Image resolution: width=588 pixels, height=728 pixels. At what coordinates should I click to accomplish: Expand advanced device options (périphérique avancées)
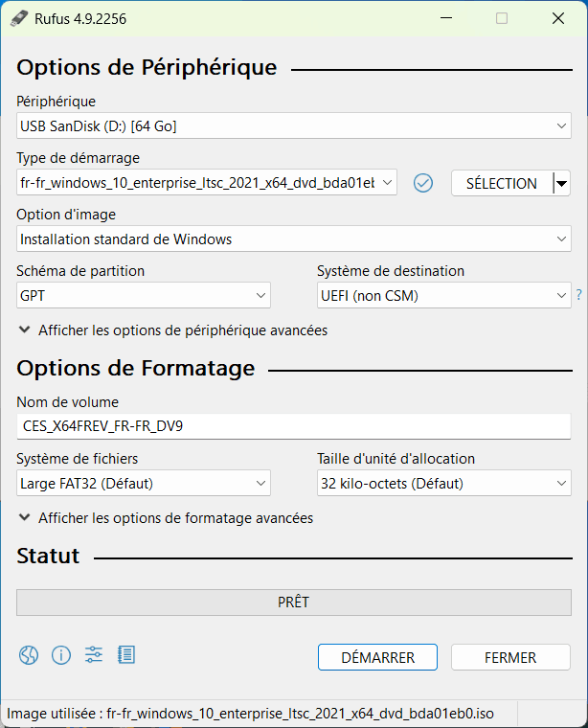pyautogui.click(x=172, y=330)
